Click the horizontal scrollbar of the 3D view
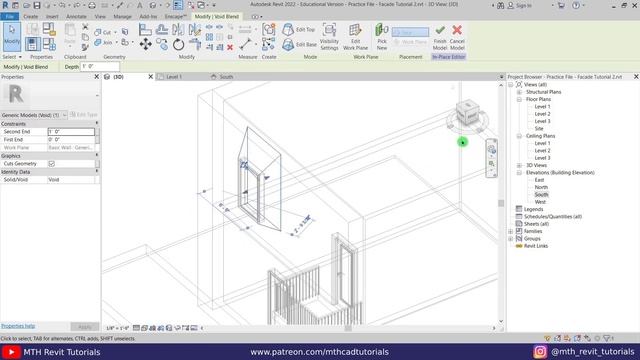Image resolution: width=640 pixels, height=360 pixels. (348, 328)
